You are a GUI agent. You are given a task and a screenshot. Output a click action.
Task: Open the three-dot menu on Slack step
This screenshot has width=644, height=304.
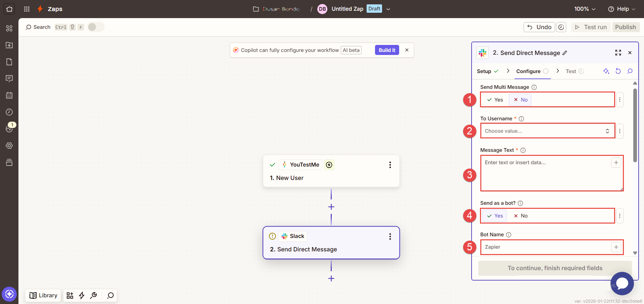coord(390,237)
